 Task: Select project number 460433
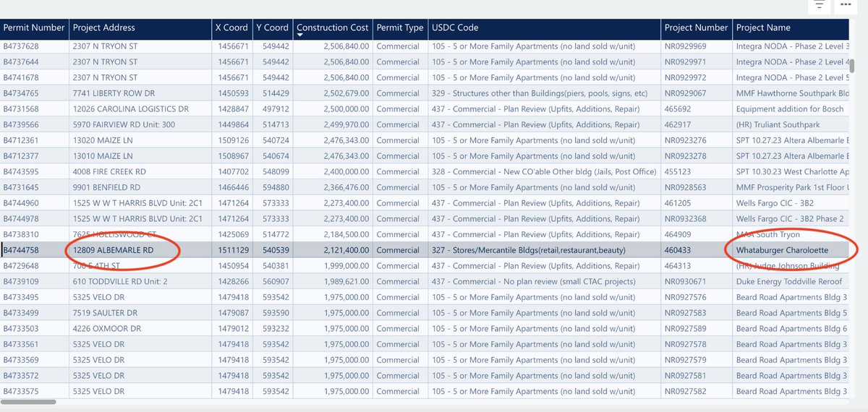coord(678,250)
